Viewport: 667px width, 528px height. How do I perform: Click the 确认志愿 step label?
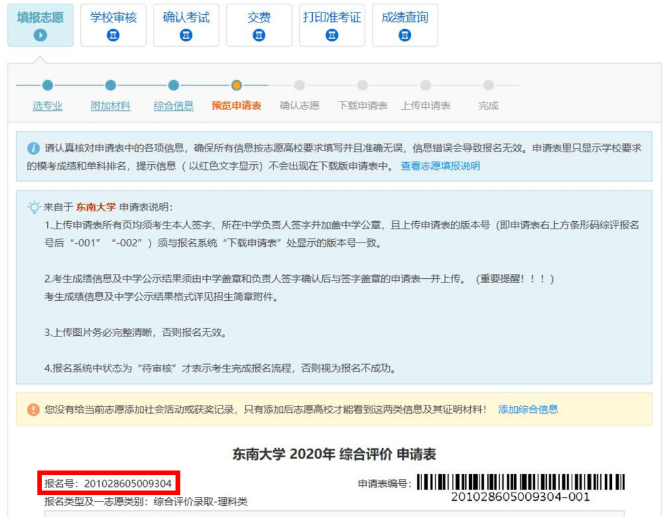(299, 106)
